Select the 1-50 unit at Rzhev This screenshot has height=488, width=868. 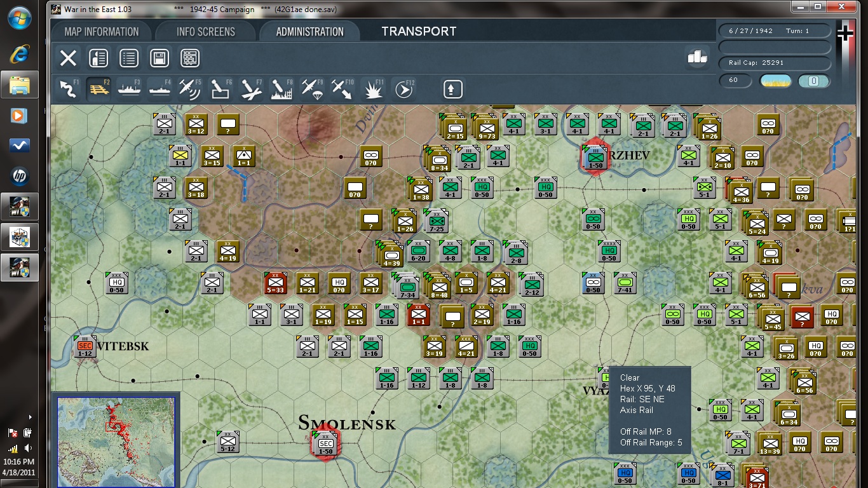(x=596, y=157)
